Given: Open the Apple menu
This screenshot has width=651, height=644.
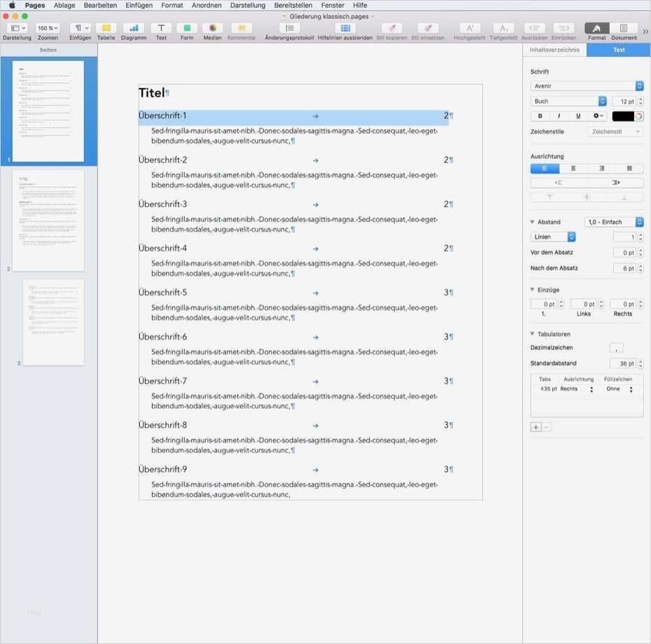Looking at the screenshot, I should click(12, 6).
